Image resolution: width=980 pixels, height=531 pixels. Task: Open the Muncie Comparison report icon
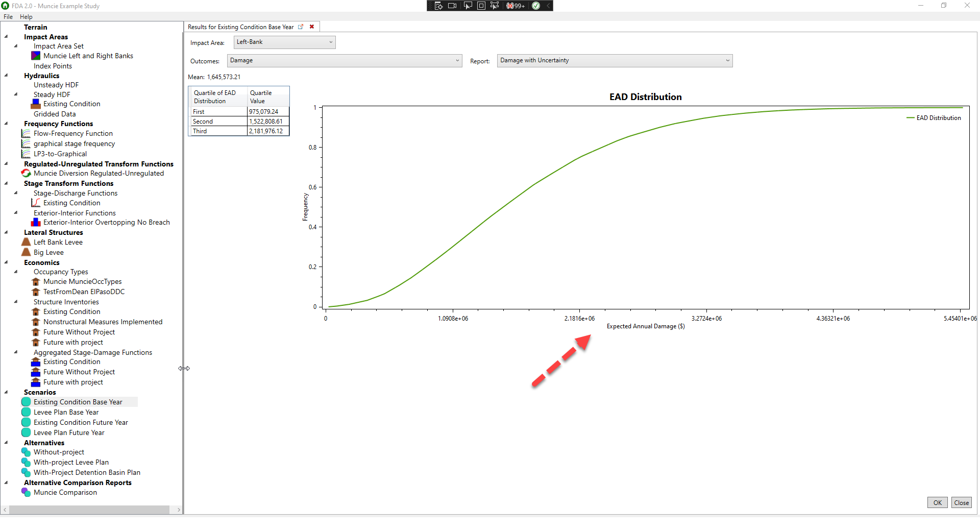click(26, 492)
